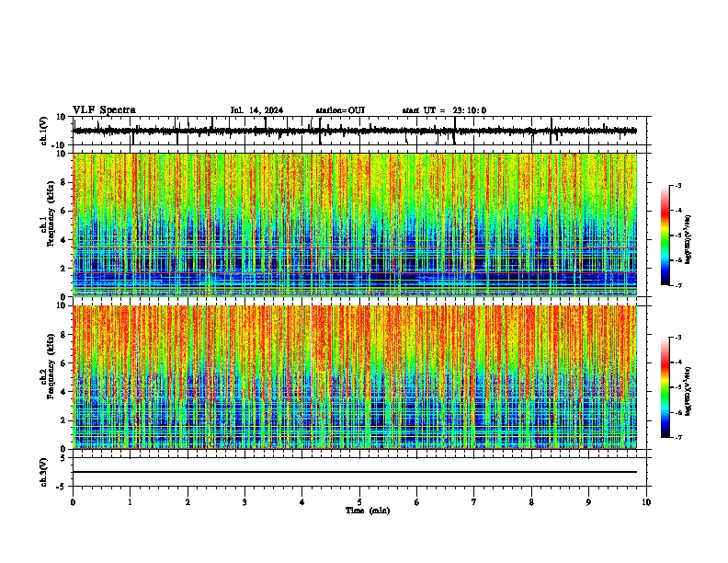Click time axis tick label "1"
The image size is (728, 563).
[131, 502]
